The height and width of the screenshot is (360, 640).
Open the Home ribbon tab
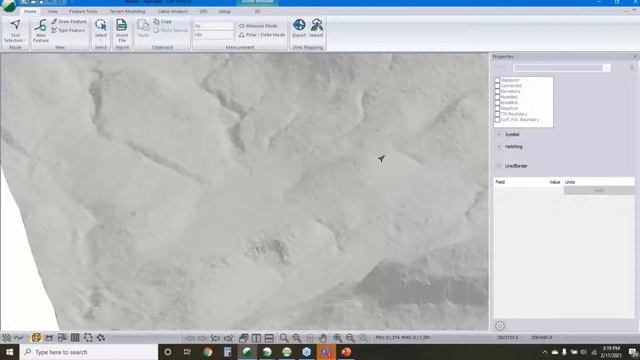pyautogui.click(x=30, y=11)
